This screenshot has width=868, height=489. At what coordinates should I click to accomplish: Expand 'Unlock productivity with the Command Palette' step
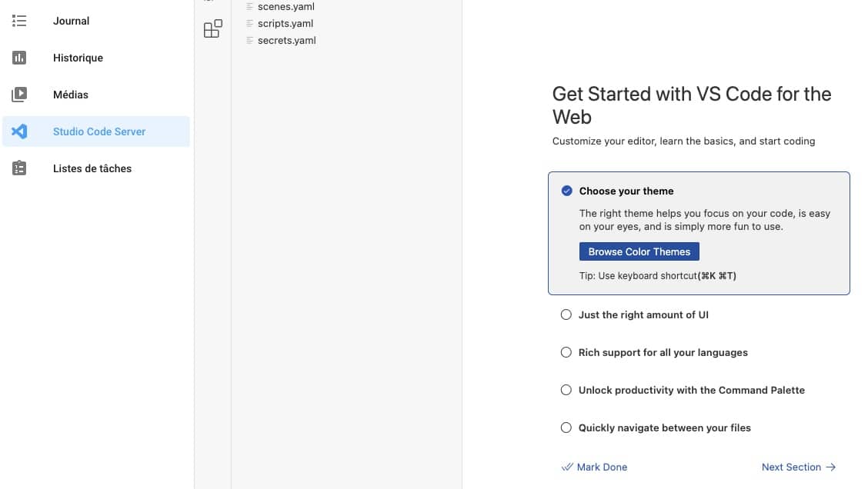[692, 390]
